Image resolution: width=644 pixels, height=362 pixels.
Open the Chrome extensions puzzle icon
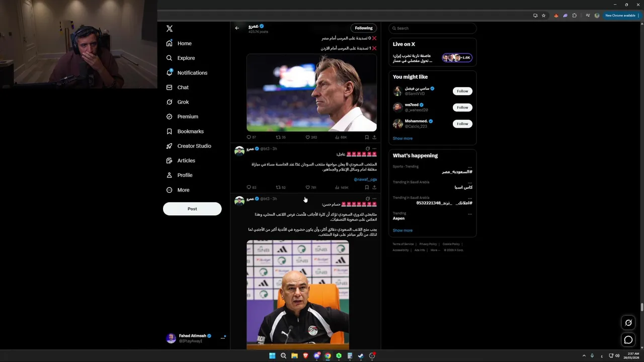click(x=575, y=16)
